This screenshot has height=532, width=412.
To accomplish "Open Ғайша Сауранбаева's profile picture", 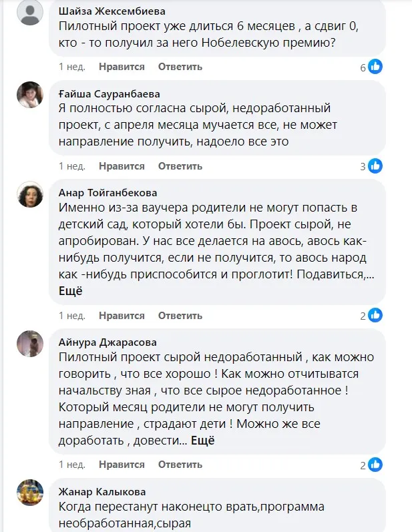I will 30,95.
